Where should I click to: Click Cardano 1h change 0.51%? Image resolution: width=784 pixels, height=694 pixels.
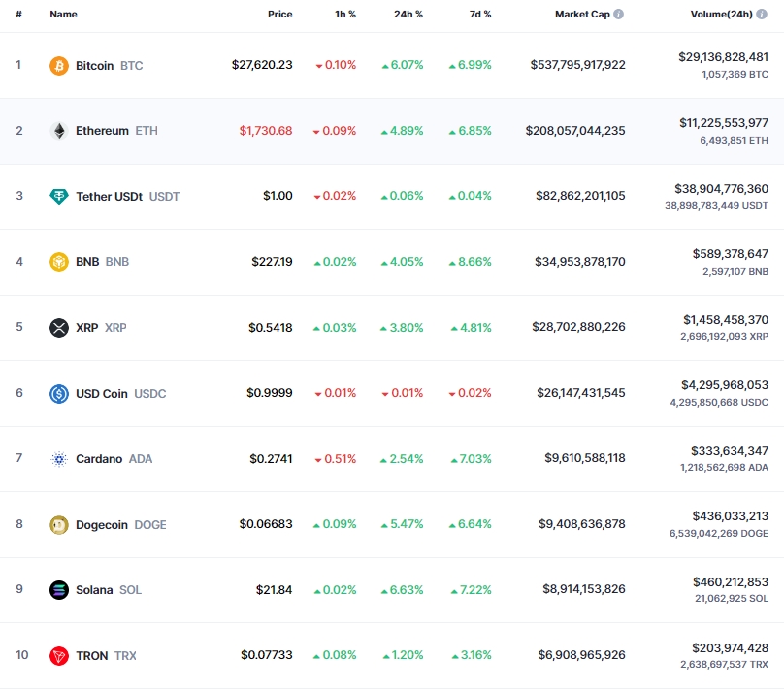tap(336, 459)
